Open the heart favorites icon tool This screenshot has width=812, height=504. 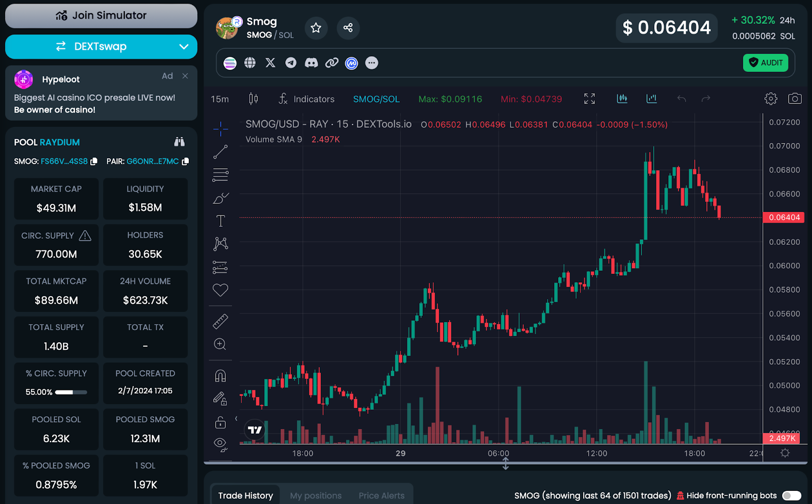click(220, 290)
